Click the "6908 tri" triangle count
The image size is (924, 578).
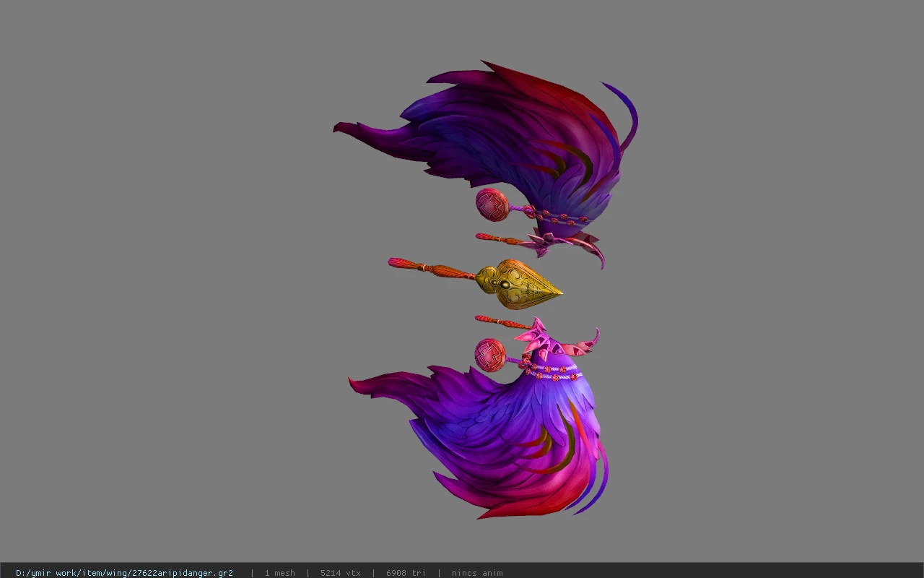tap(406, 573)
